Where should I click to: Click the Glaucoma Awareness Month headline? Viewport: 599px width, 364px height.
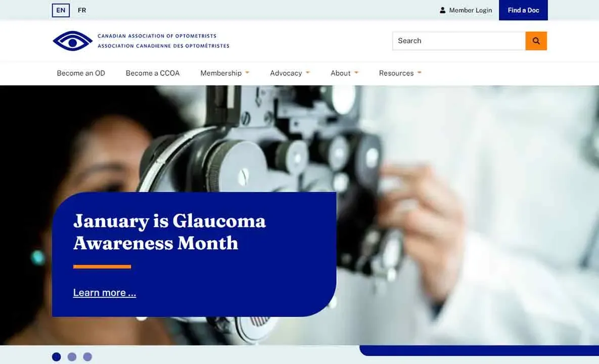[169, 232]
